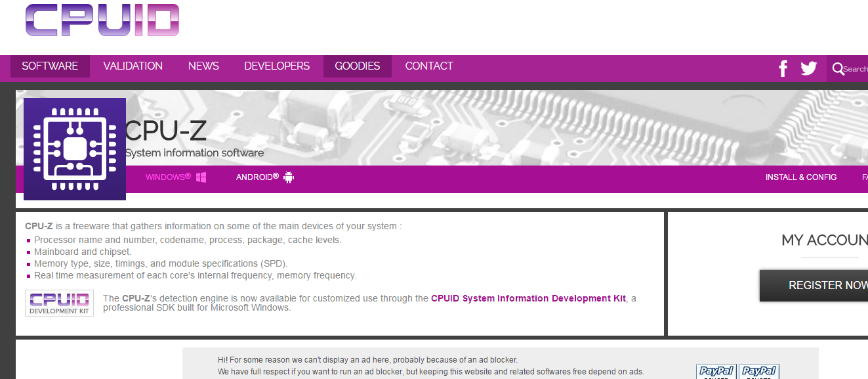Click the CPU-Z page title
Image resolution: width=868 pixels, height=379 pixels.
tap(165, 131)
